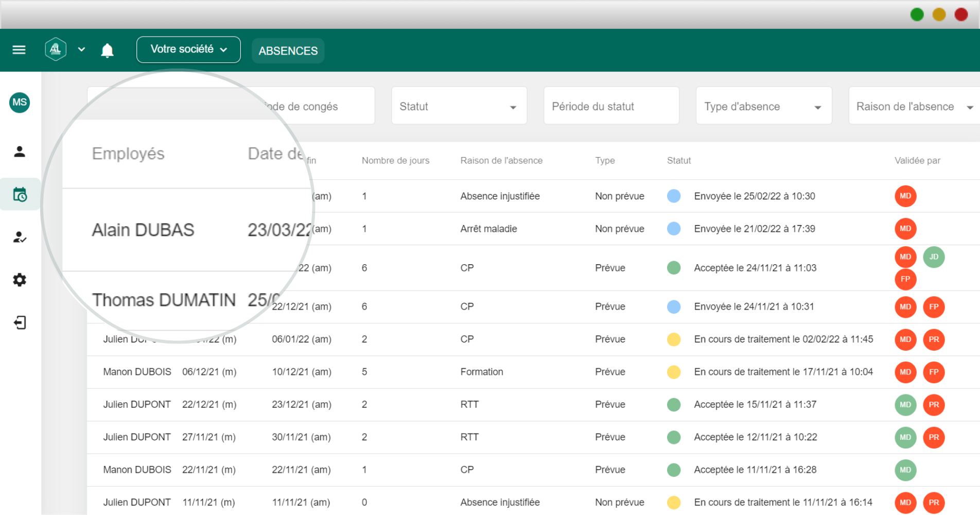
Task: Click FP avatar on Formation row
Action: 934,372
